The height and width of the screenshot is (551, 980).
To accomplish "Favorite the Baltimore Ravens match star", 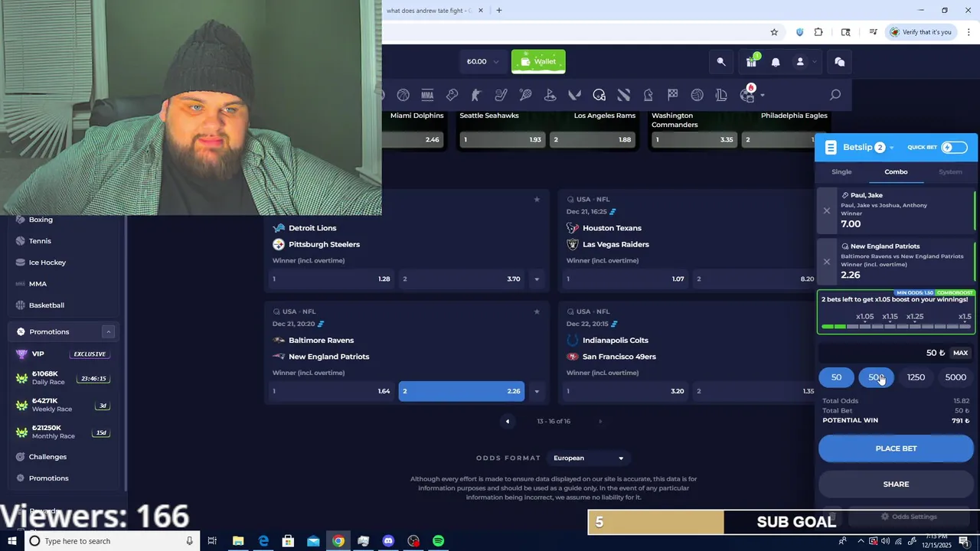I will pyautogui.click(x=537, y=311).
